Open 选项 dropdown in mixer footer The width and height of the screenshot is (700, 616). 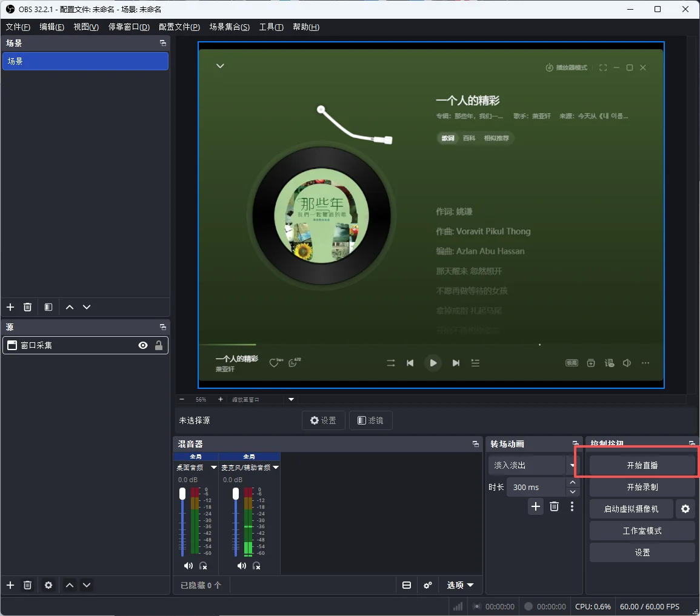460,585
